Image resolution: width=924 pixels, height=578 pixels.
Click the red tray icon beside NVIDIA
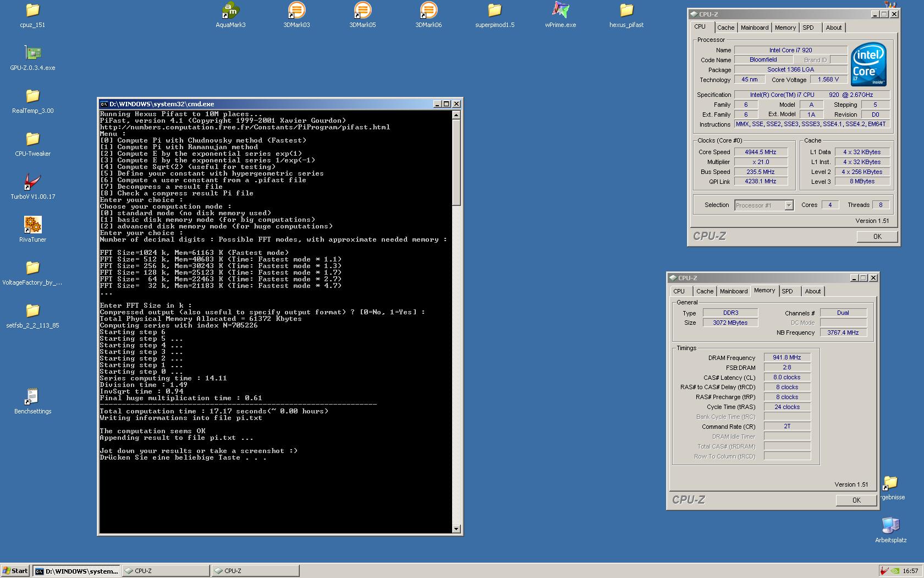point(884,571)
